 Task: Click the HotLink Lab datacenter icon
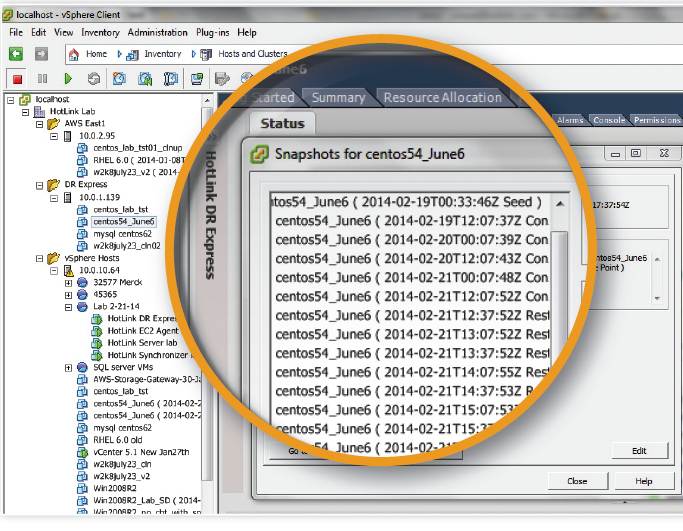[39, 112]
